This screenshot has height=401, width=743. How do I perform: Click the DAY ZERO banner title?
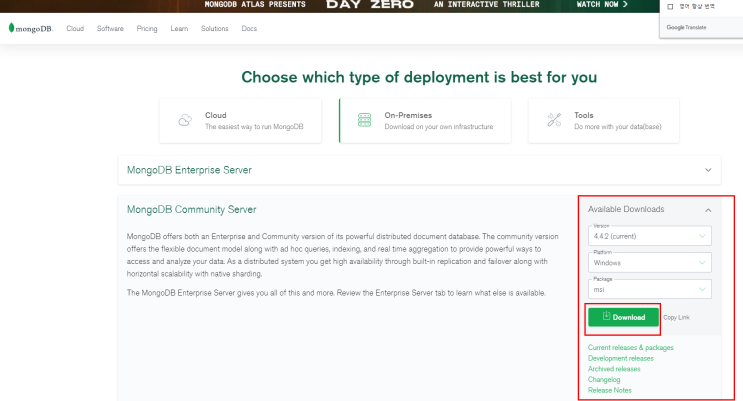coord(370,4)
